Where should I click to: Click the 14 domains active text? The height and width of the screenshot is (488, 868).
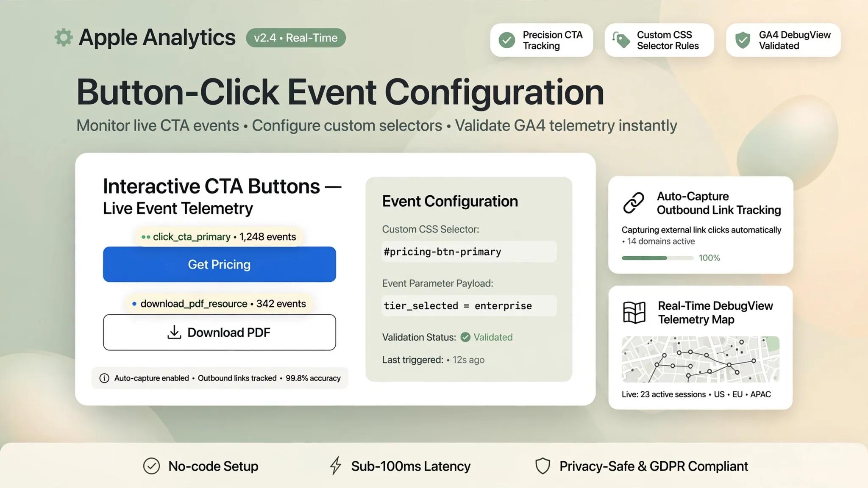661,241
